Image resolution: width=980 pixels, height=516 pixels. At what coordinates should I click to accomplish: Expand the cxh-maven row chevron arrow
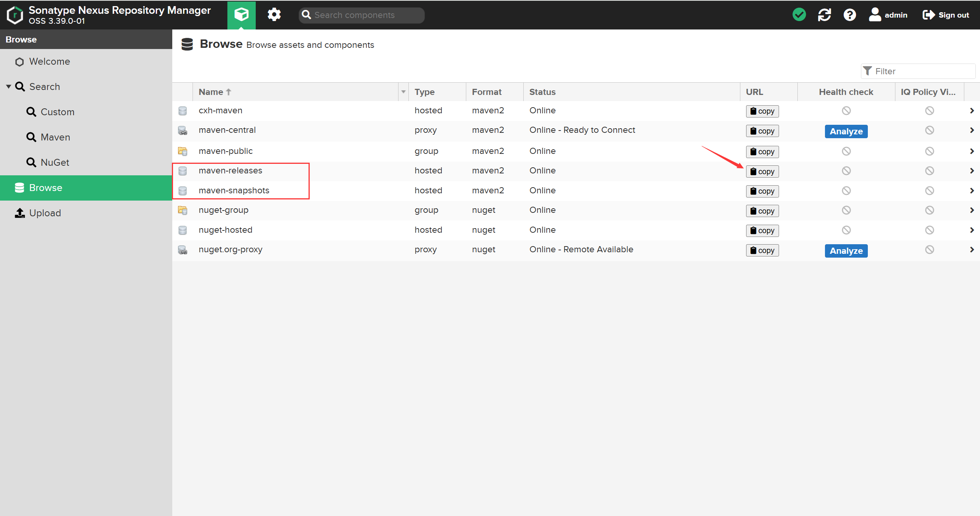pos(972,111)
